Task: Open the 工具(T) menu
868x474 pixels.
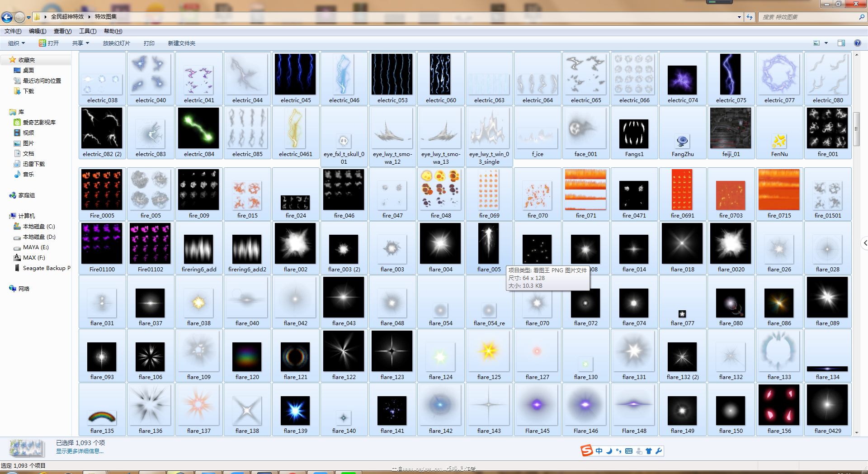Action: coord(88,31)
